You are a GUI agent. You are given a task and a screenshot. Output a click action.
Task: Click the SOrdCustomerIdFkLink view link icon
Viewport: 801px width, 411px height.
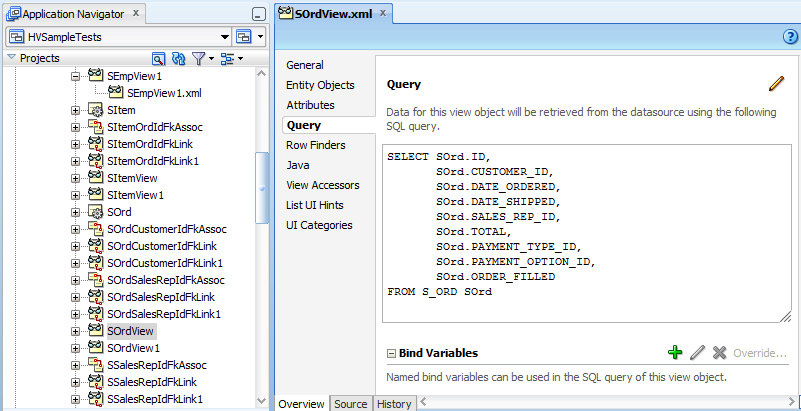tap(96, 246)
